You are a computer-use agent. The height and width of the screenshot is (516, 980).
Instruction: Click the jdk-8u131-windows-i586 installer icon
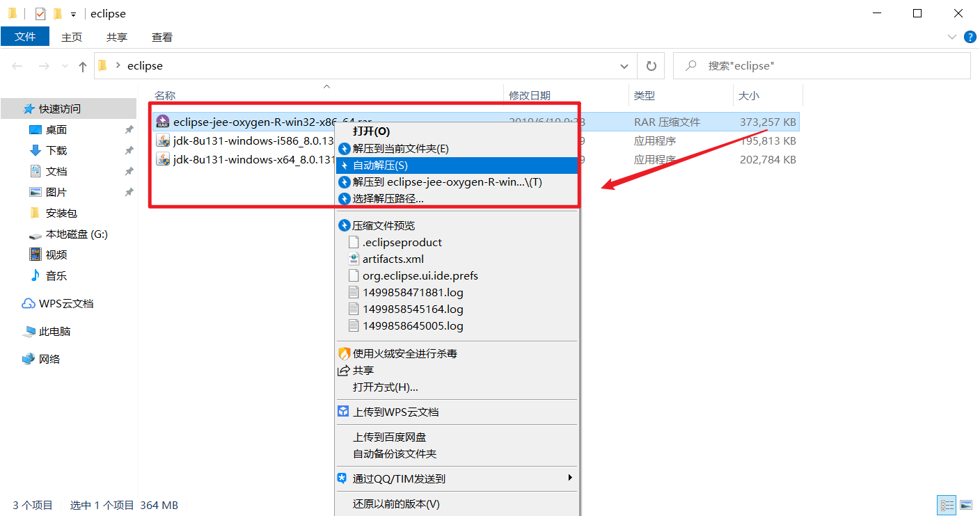[163, 140]
